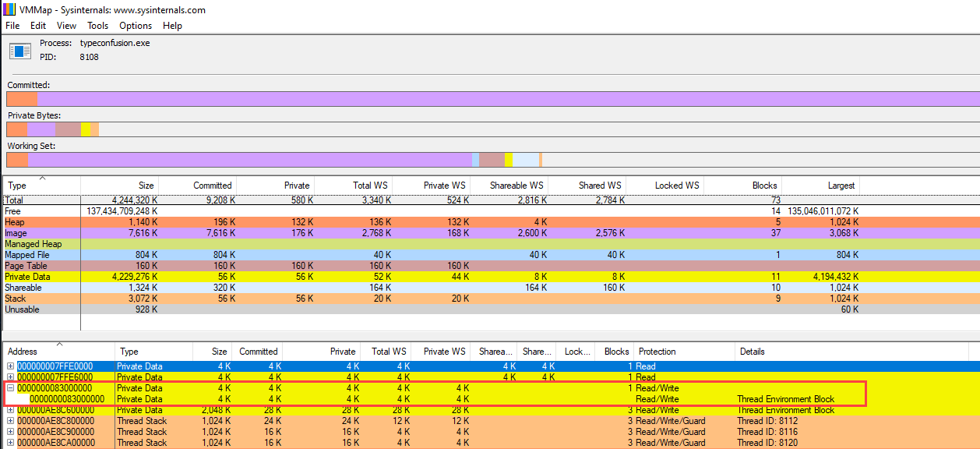This screenshot has height=449, width=980.
Task: Sort summary table by Largest column
Action: coord(820,186)
